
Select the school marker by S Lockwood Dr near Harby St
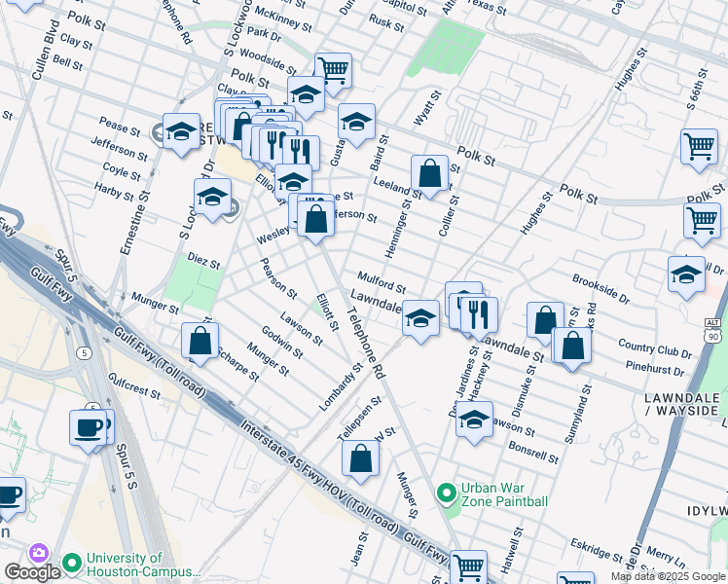pos(212,201)
